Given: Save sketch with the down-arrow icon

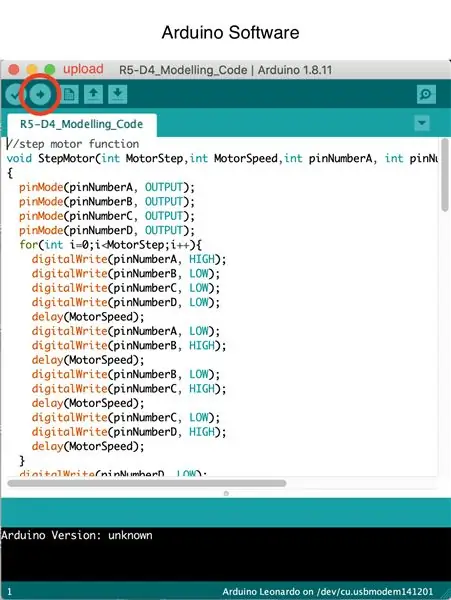Looking at the screenshot, I should [x=118, y=94].
